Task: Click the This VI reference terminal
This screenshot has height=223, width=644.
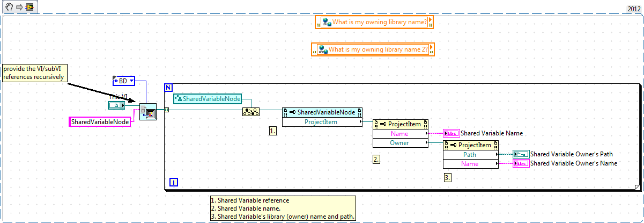Action: [x=116, y=106]
